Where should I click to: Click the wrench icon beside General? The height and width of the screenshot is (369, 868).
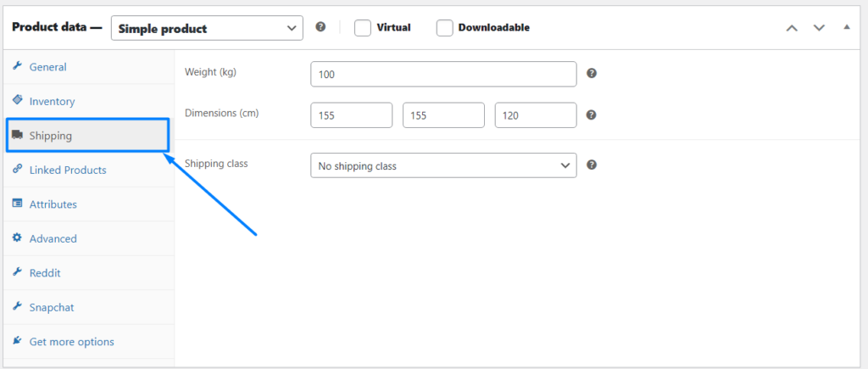tap(17, 66)
